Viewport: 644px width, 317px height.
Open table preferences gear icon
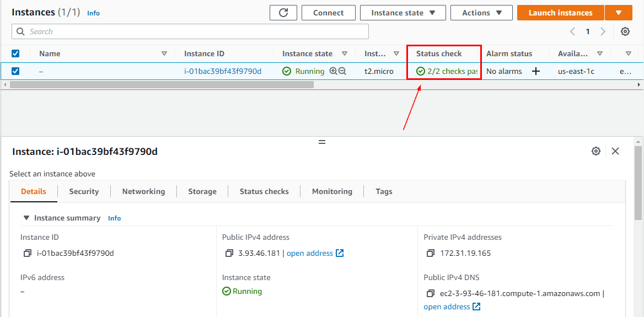[x=625, y=31]
